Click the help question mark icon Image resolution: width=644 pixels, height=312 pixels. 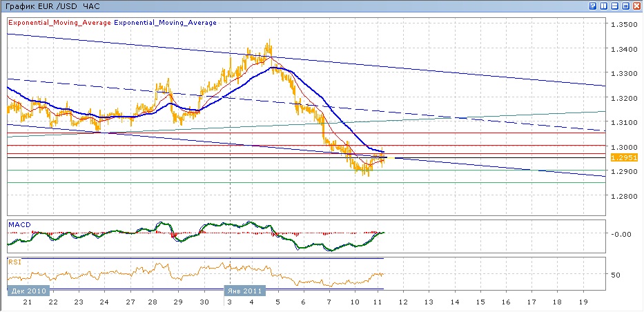pos(592,6)
